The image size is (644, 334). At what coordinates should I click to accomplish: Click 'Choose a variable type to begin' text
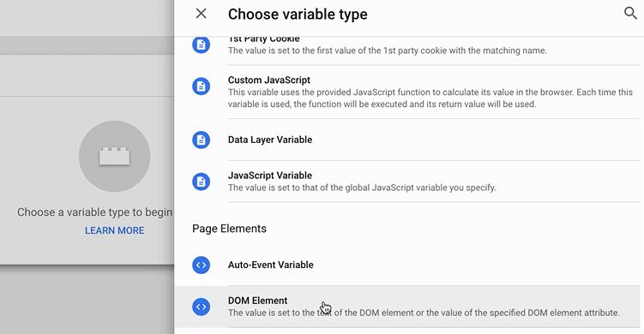95,212
